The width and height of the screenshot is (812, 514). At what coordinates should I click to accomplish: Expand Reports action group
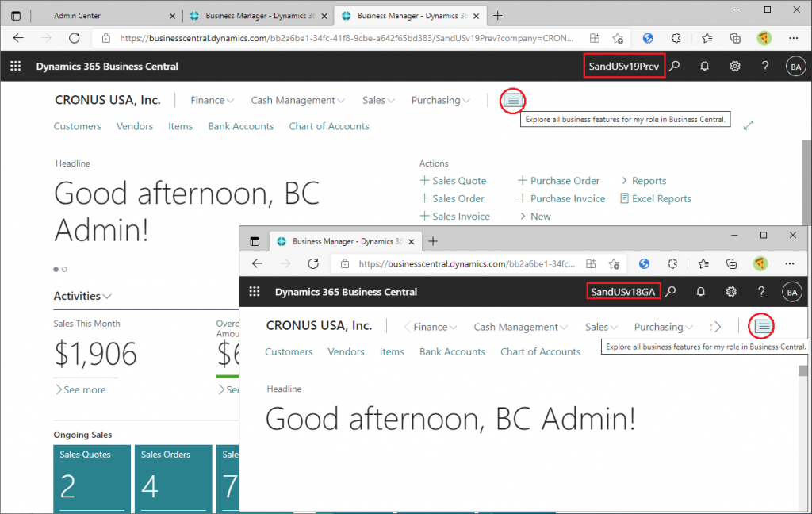(644, 181)
